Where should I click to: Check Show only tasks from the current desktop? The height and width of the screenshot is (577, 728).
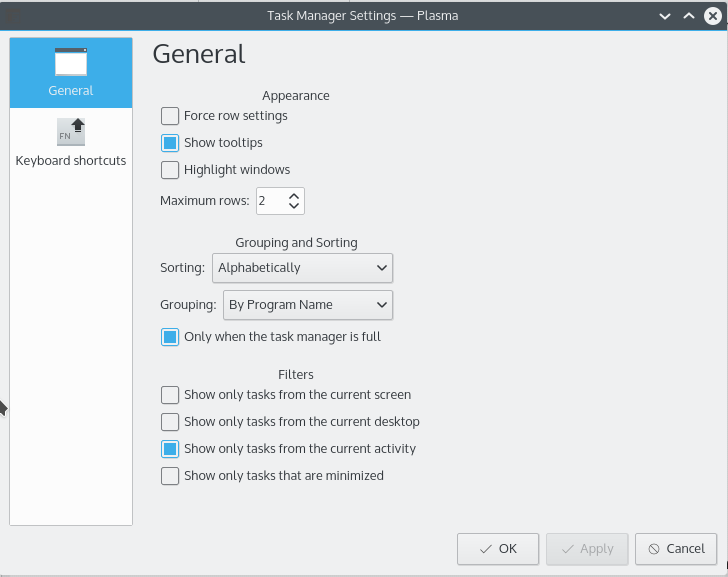170,422
